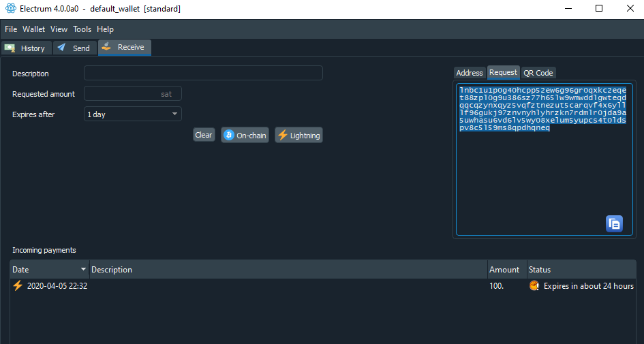Click the Send tab's paper plane icon
The height and width of the screenshot is (344, 644).
tap(61, 47)
